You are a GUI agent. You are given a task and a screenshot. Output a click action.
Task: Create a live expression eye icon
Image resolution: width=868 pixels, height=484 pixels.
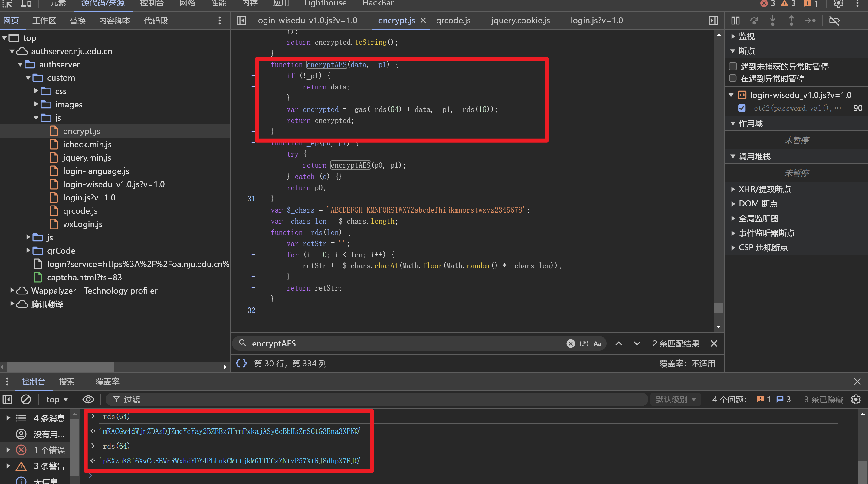click(x=88, y=399)
